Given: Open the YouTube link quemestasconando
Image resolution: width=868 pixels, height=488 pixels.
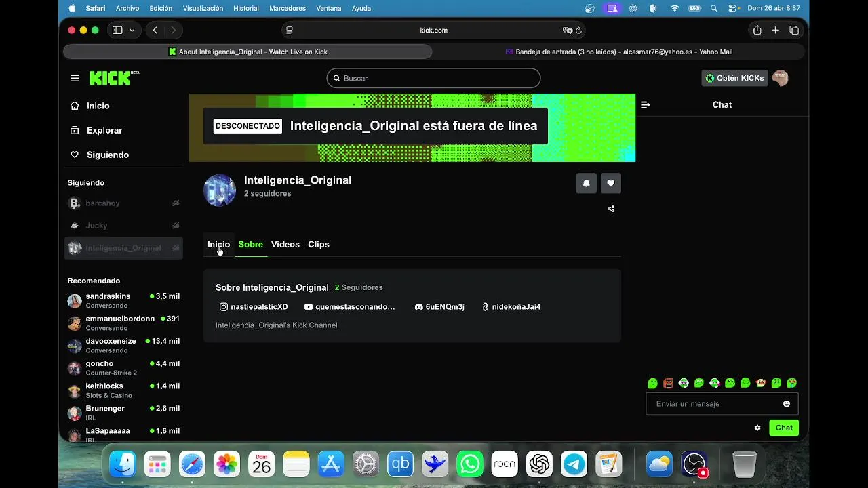Looking at the screenshot, I should click(x=349, y=307).
